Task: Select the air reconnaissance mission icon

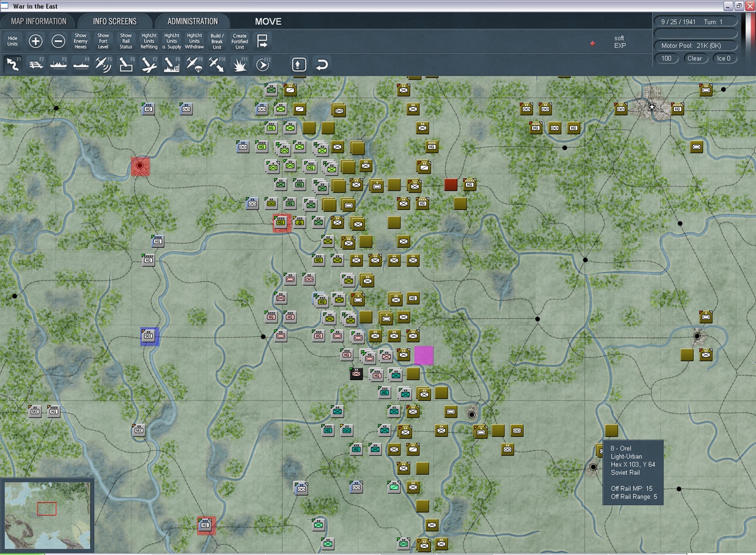Action: pyautogui.click(x=103, y=64)
